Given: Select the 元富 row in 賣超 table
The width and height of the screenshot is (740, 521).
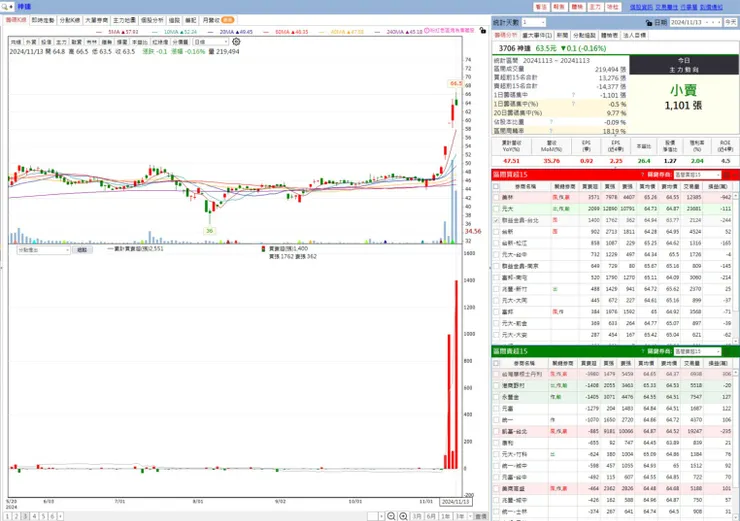Looking at the screenshot, I should tap(613, 408).
